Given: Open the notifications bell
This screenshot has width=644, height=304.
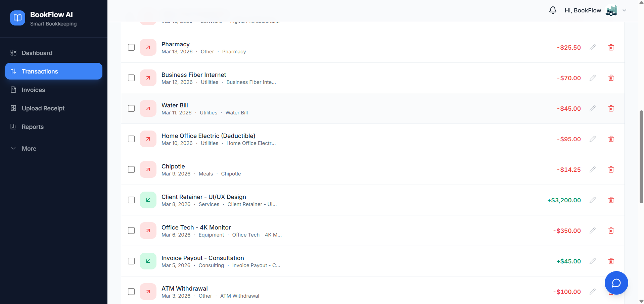Looking at the screenshot, I should pyautogui.click(x=553, y=10).
